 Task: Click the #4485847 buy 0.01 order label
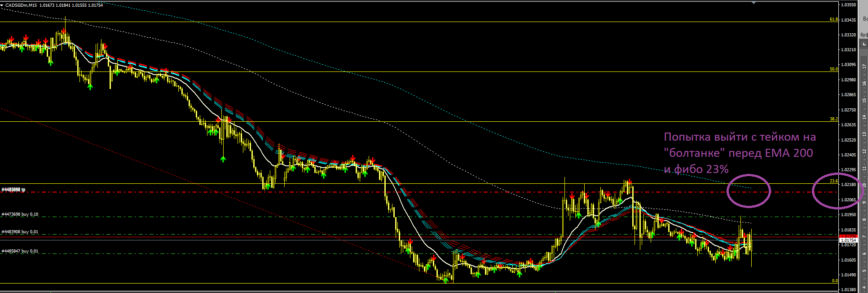click(20, 251)
